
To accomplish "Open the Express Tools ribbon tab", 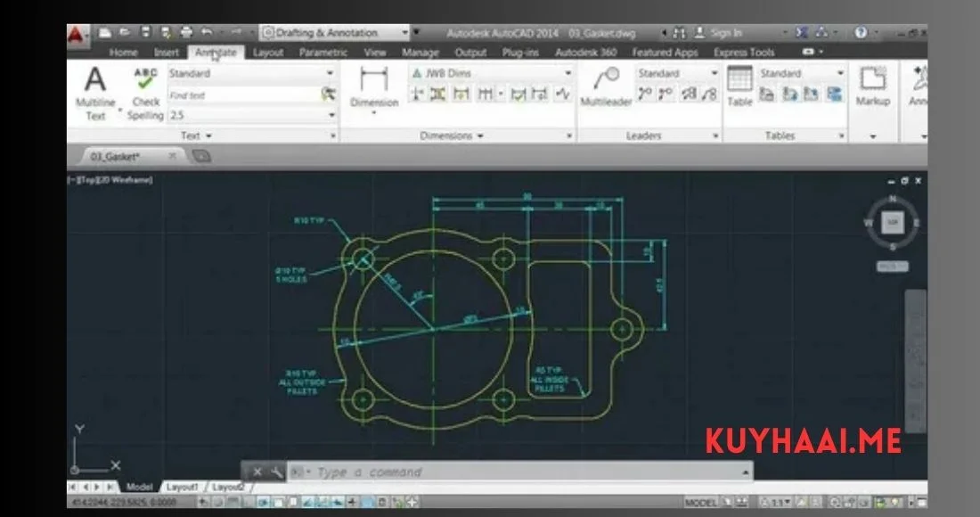I will point(744,53).
